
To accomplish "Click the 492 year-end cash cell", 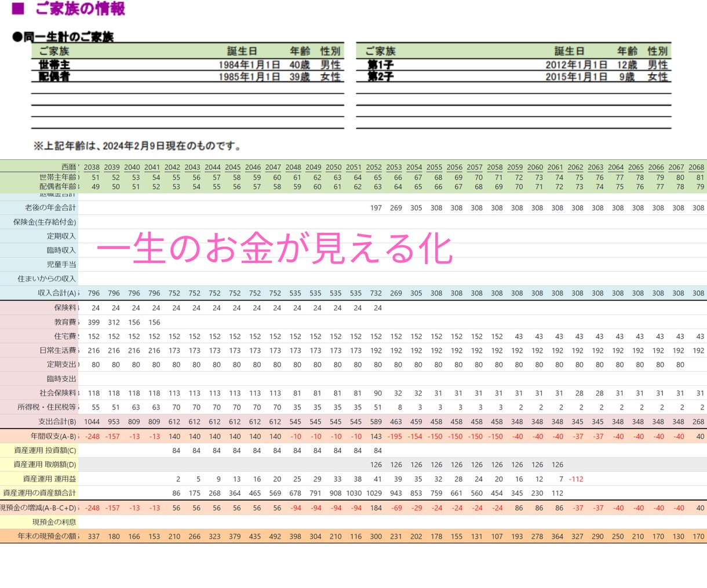I will 275,536.
